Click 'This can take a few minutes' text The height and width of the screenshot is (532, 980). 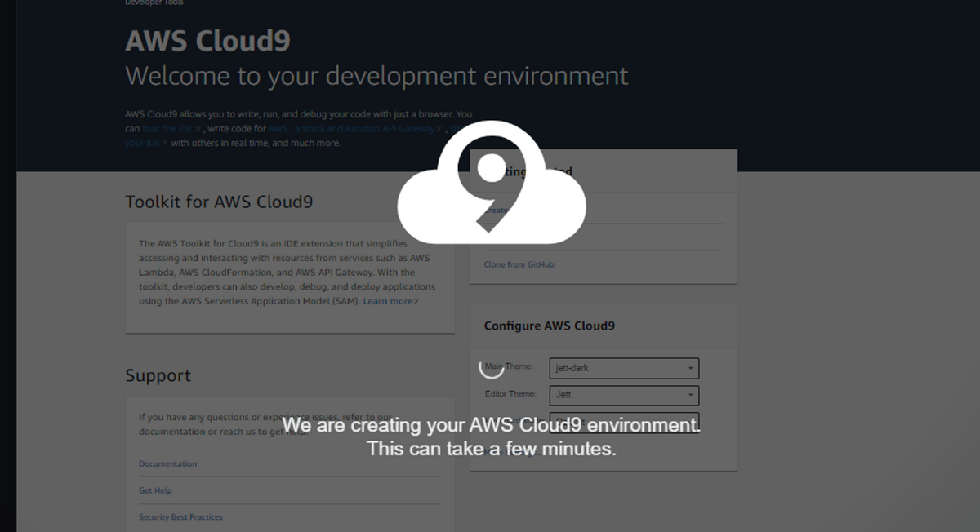click(491, 449)
